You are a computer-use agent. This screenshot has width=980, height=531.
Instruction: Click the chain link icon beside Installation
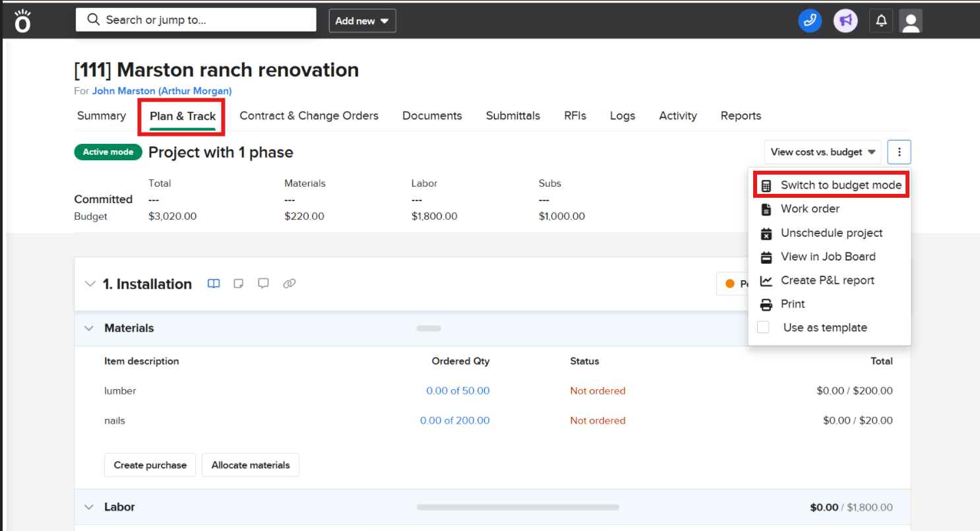289,284
